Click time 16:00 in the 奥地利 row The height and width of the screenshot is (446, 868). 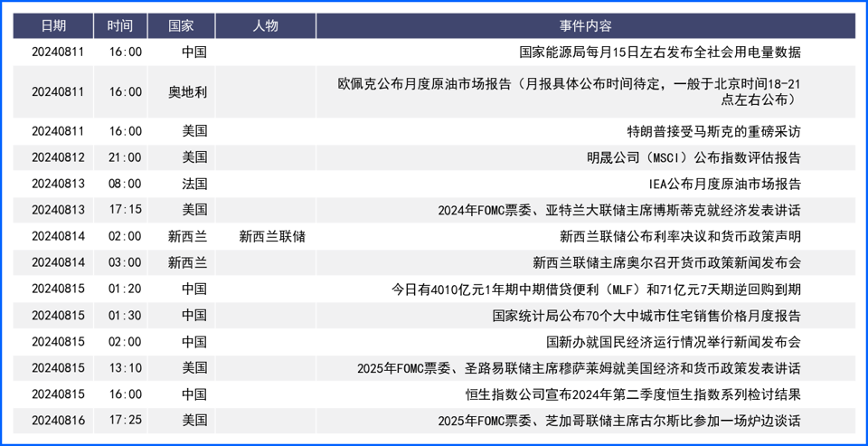click(125, 92)
